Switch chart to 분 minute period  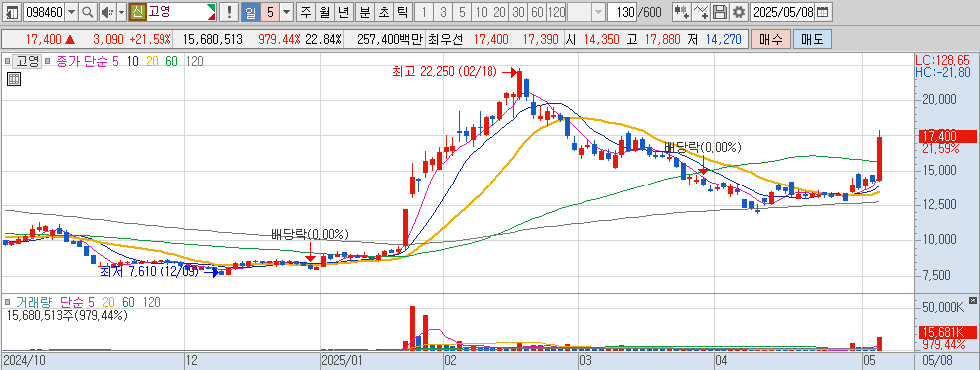364,11
